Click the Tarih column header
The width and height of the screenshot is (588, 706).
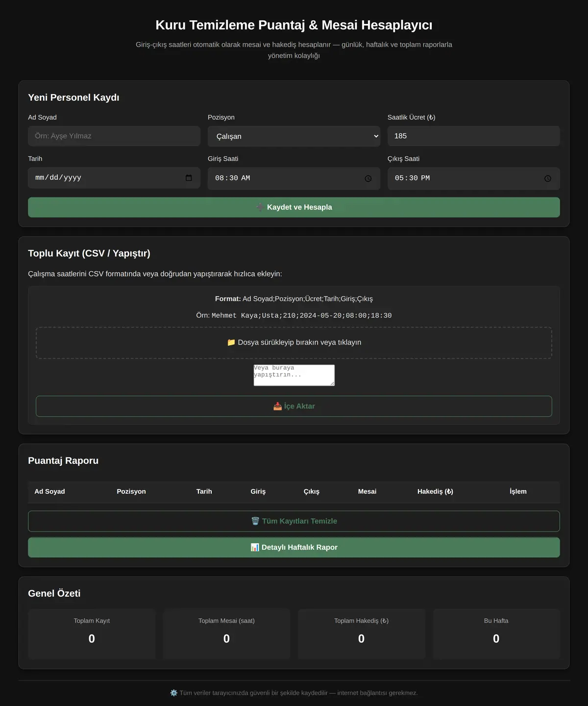204,491
